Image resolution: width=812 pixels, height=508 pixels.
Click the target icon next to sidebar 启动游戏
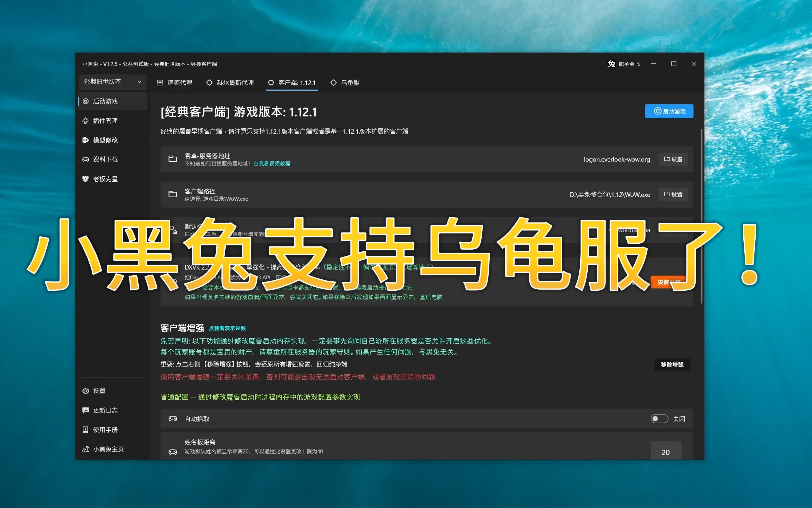86,101
